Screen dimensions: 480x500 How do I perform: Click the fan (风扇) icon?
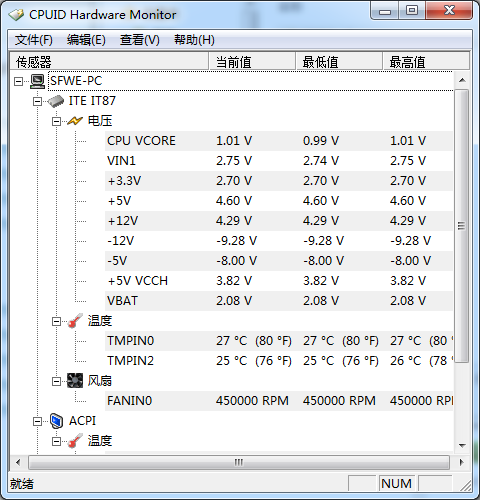[x=75, y=381]
